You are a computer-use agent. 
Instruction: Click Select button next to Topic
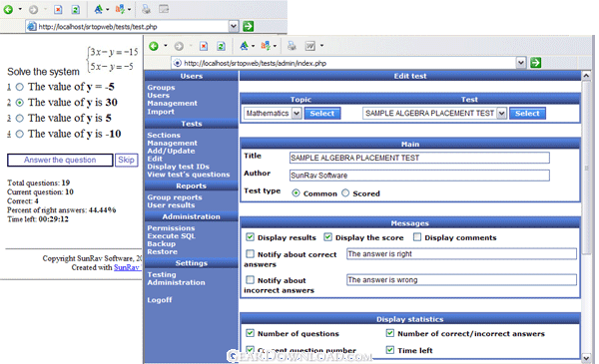(x=322, y=114)
